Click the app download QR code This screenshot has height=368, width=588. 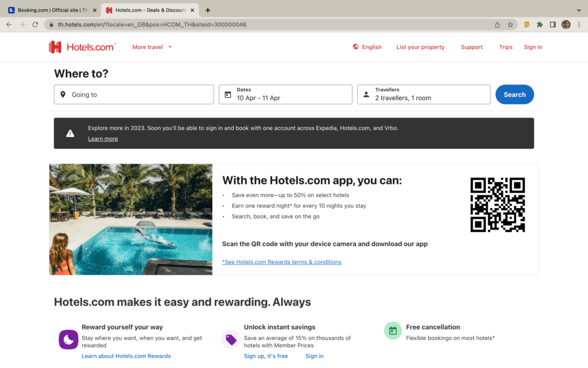(x=498, y=204)
